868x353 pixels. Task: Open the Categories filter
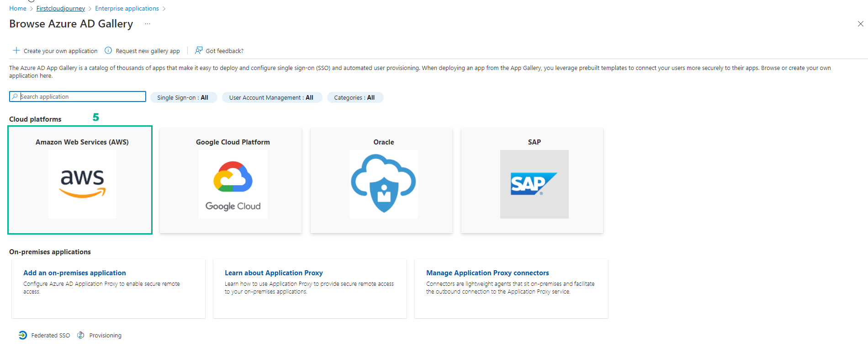(355, 97)
